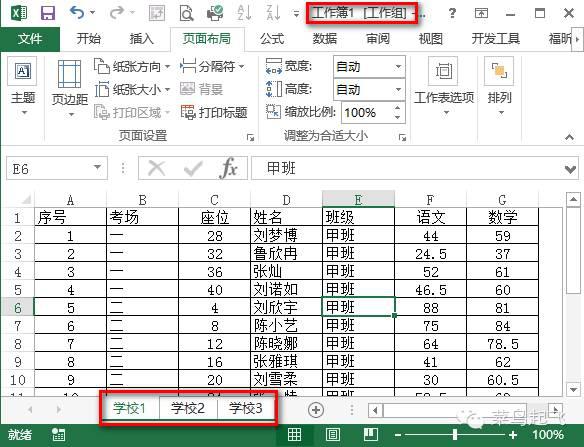Expand the 纸张方向 orientation dropdown
The image size is (584, 447).
[x=168, y=67]
